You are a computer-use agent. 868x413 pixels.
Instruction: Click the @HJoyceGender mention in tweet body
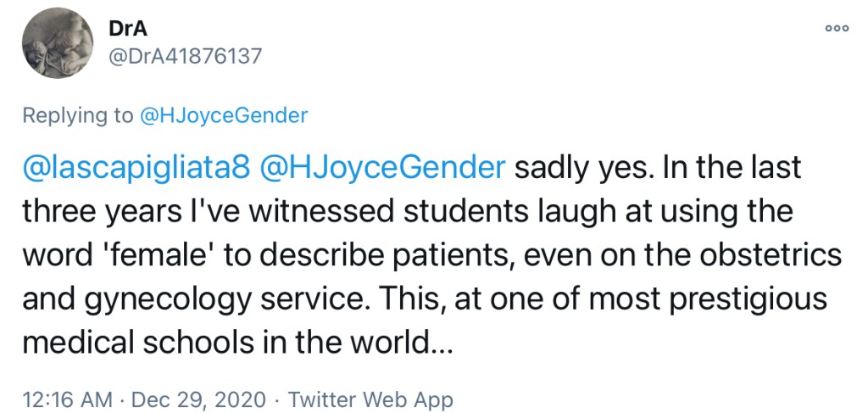point(381,168)
